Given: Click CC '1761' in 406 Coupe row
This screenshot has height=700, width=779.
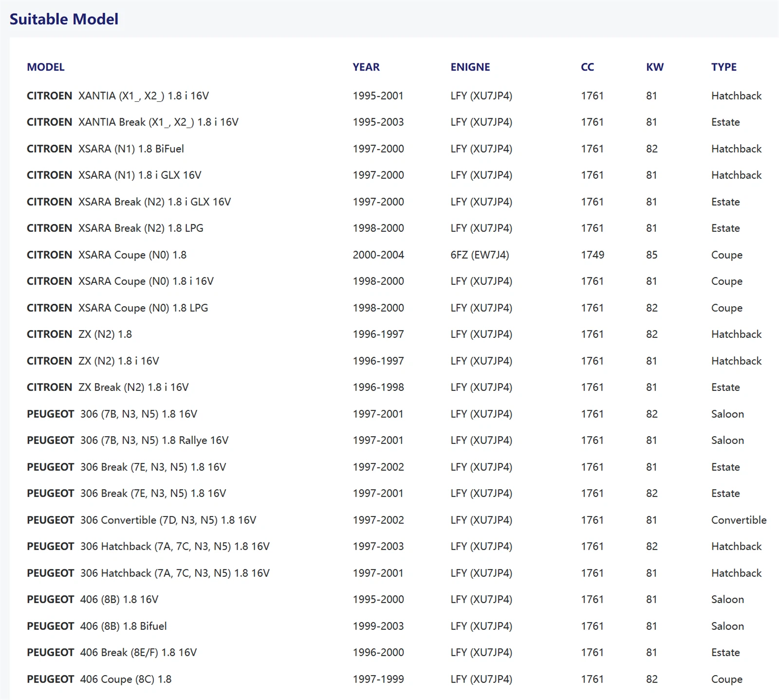Looking at the screenshot, I should pos(592,680).
